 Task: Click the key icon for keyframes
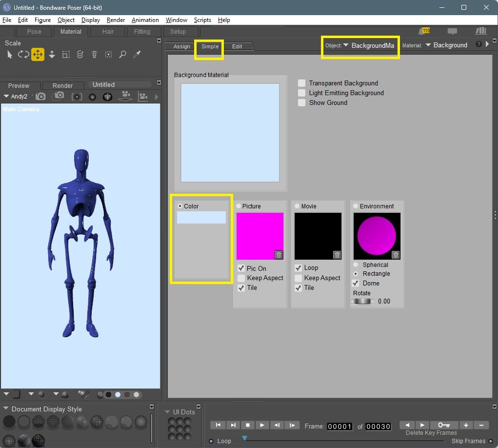click(x=444, y=425)
